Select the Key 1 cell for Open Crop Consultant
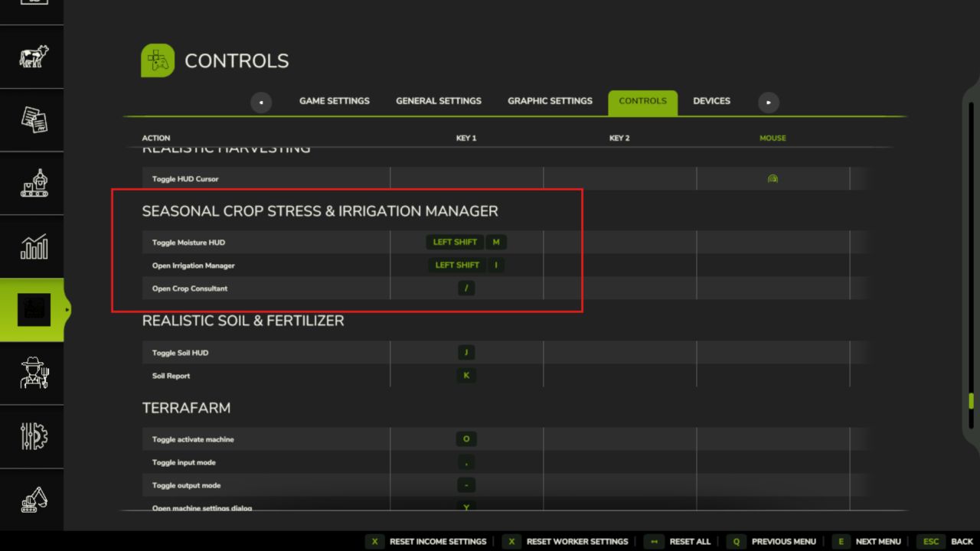 click(466, 288)
